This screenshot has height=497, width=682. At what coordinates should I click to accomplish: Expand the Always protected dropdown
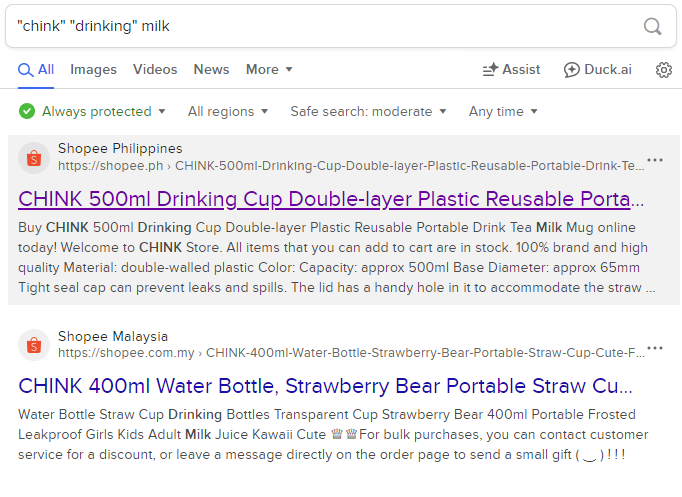click(x=92, y=111)
